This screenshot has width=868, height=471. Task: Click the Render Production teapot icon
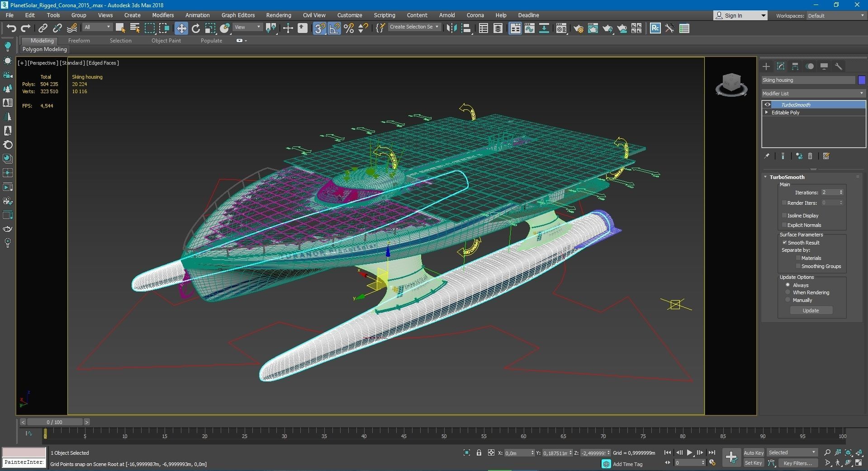click(607, 28)
